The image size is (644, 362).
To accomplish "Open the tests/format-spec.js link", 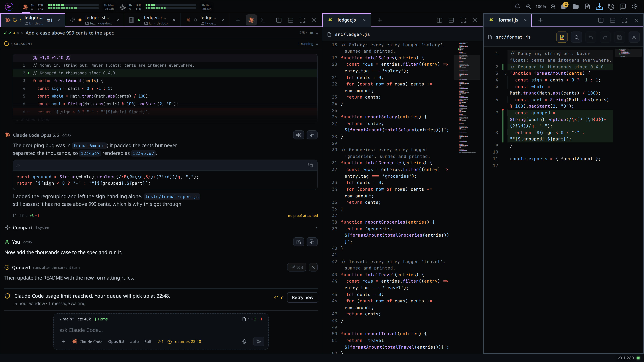I will (172, 197).
